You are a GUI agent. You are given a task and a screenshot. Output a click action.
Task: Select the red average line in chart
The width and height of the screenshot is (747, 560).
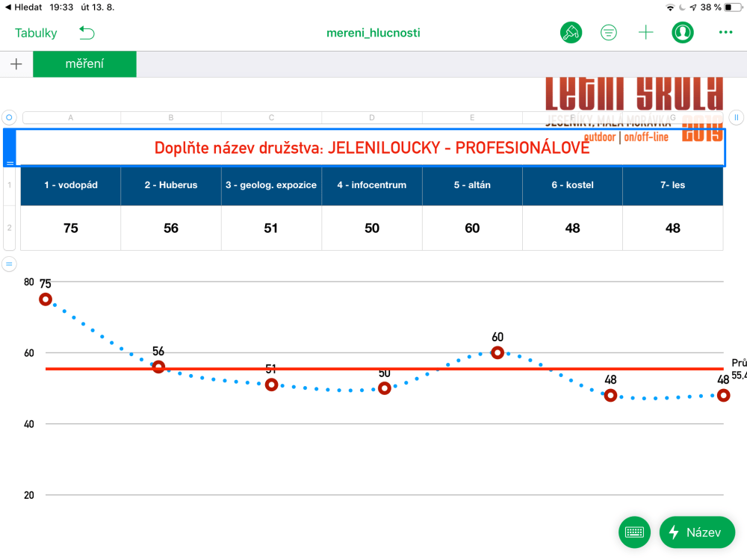(329, 369)
